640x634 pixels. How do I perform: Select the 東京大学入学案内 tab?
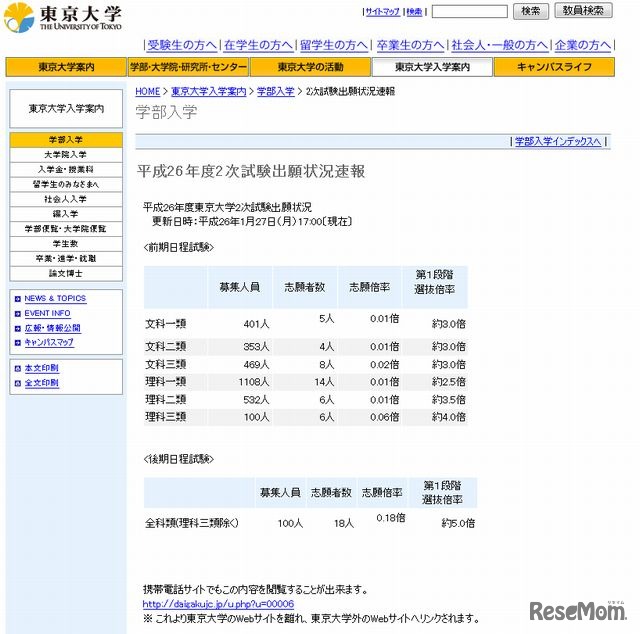pyautogui.click(x=432, y=67)
